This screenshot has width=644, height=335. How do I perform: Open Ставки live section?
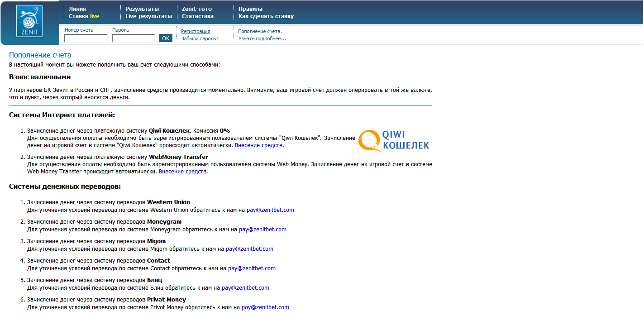pyautogui.click(x=84, y=16)
